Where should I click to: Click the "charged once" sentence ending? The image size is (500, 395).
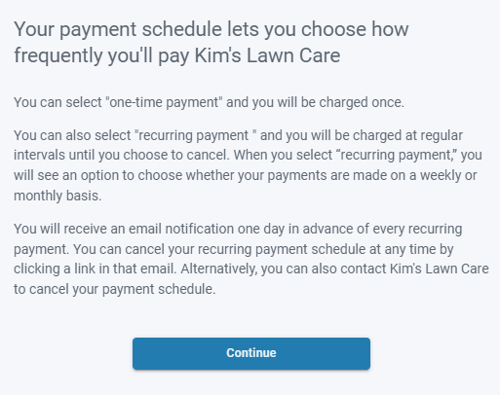click(362, 102)
